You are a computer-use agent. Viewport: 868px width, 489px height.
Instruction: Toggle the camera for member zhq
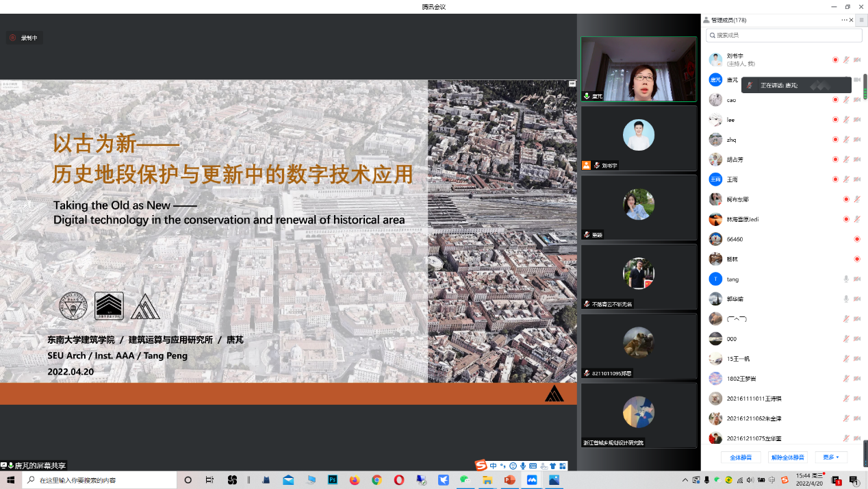pos(857,140)
